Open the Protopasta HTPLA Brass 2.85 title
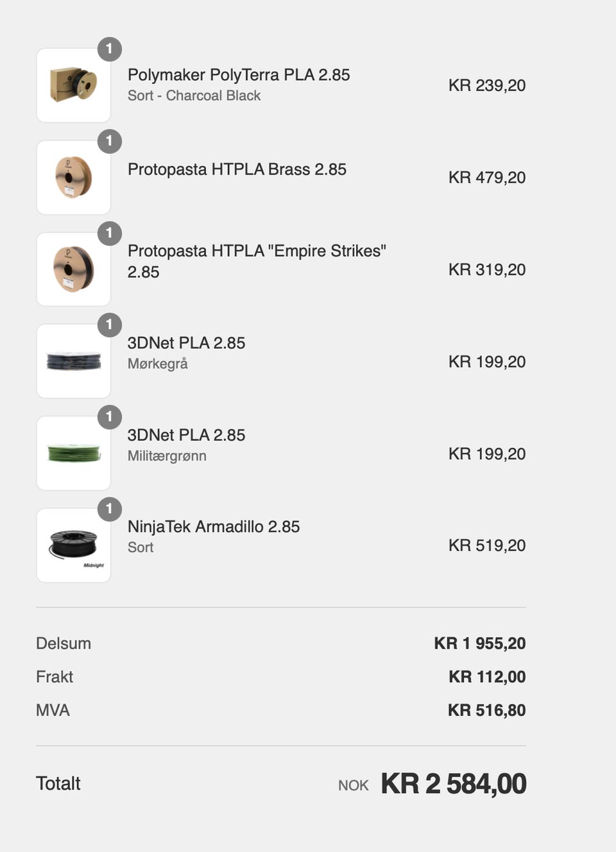This screenshot has height=852, width=616. click(x=237, y=169)
